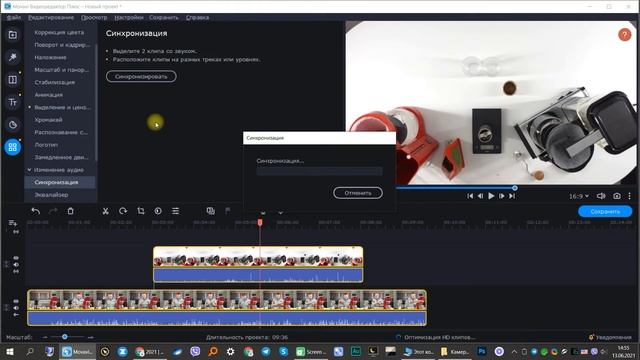640x360 pixels.
Task: Play the preview video
Action: 491,196
